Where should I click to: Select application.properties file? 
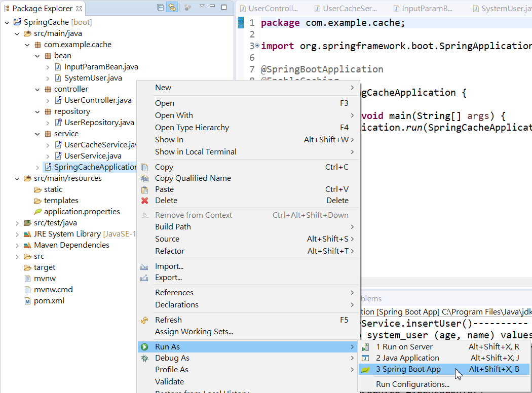(82, 212)
